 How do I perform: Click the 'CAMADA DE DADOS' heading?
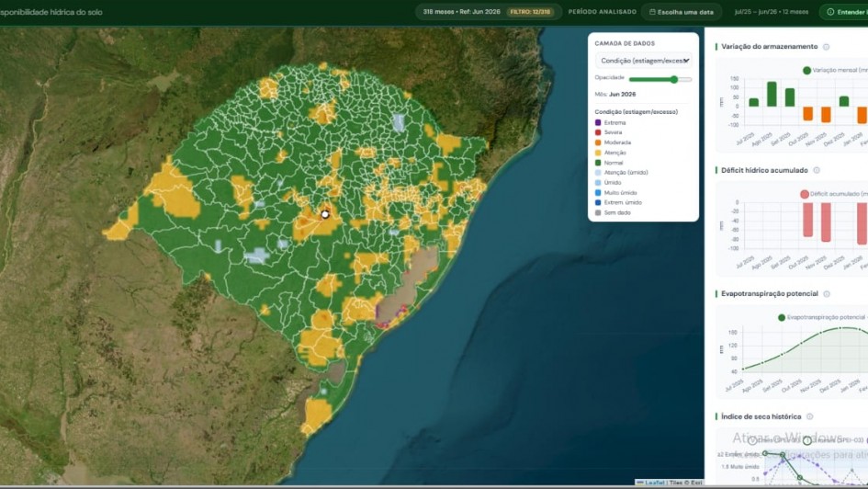point(625,43)
